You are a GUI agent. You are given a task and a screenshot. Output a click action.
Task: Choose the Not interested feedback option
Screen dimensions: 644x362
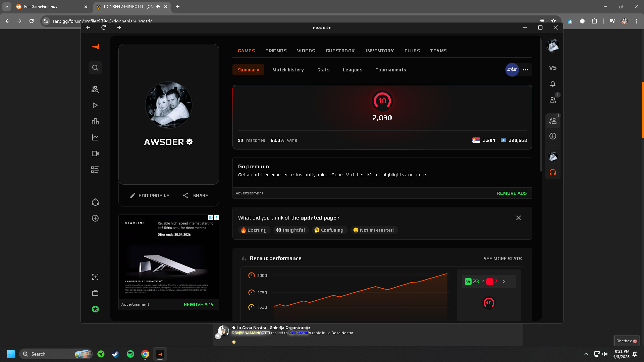point(374,230)
